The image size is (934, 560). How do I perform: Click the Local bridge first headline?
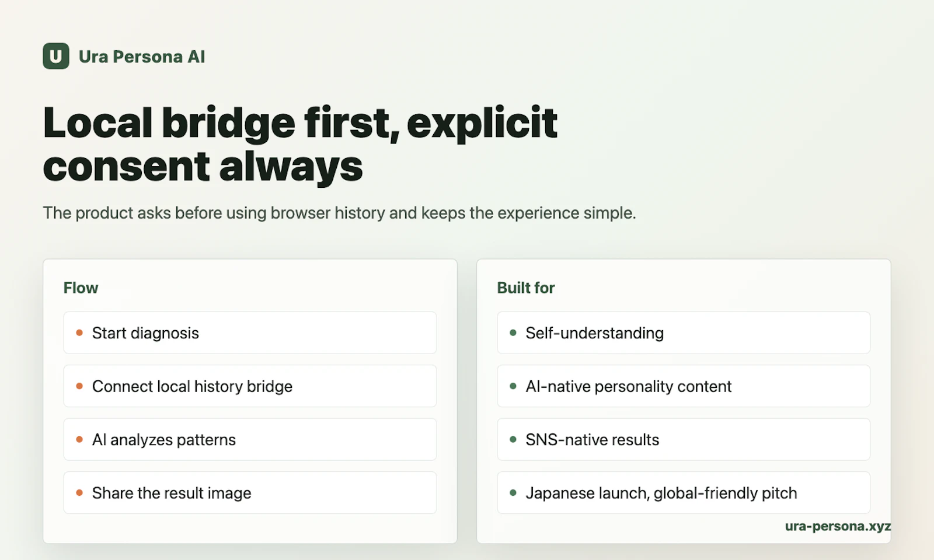pyautogui.click(x=300, y=144)
